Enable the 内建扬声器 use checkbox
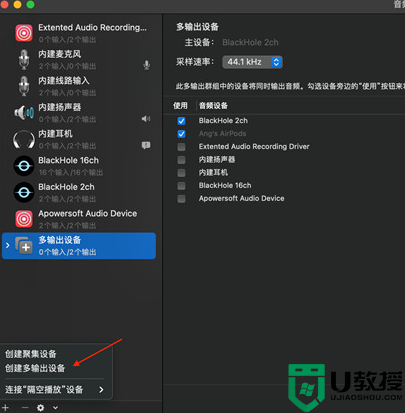Image resolution: width=405 pixels, height=413 pixels. (x=181, y=160)
